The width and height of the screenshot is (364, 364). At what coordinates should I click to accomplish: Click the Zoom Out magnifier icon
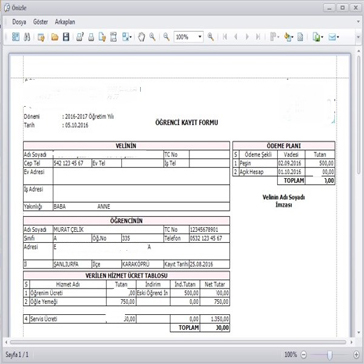tap(166, 37)
